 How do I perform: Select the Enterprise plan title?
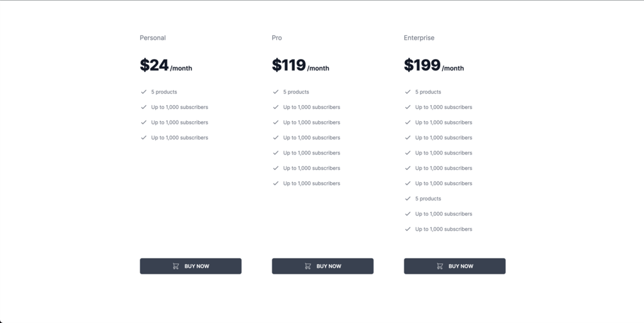coord(419,38)
